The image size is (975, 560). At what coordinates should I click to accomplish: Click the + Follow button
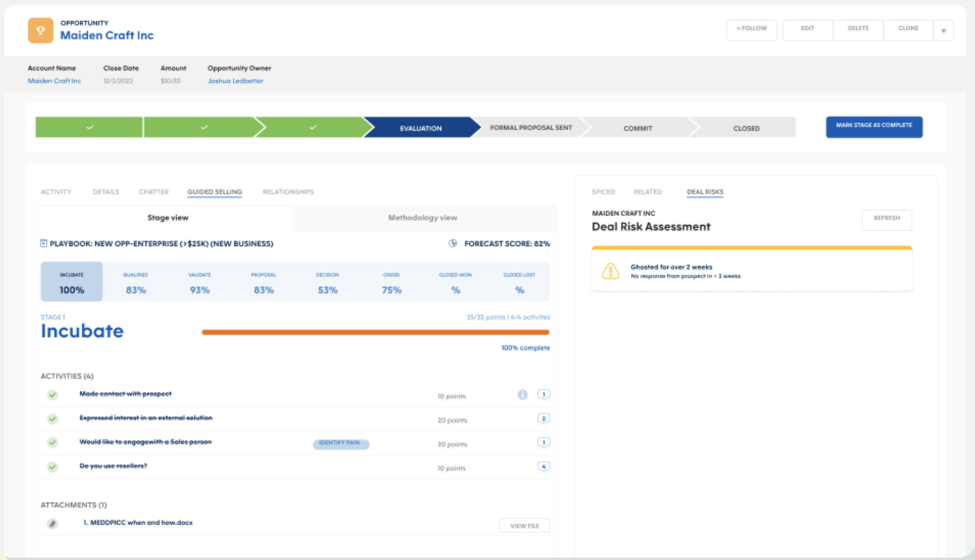tap(751, 30)
